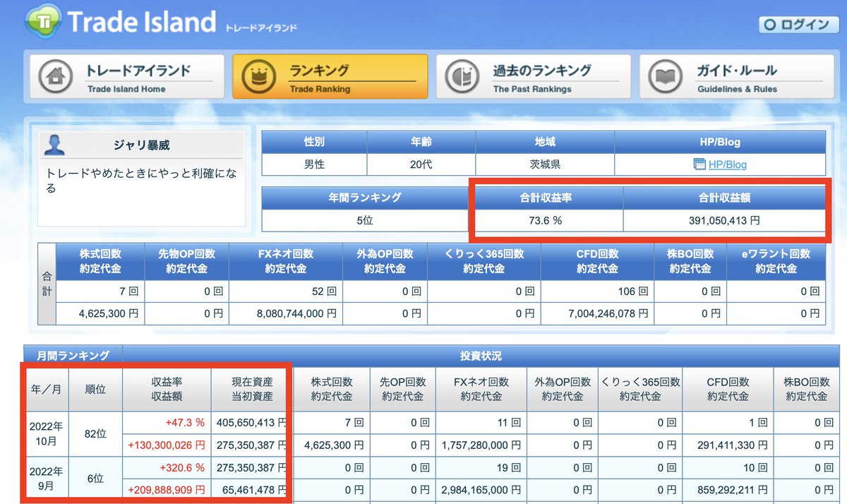Screen dimensions: 847x504
Task: Click the 2022年 9月 row label
Action: click(47, 479)
